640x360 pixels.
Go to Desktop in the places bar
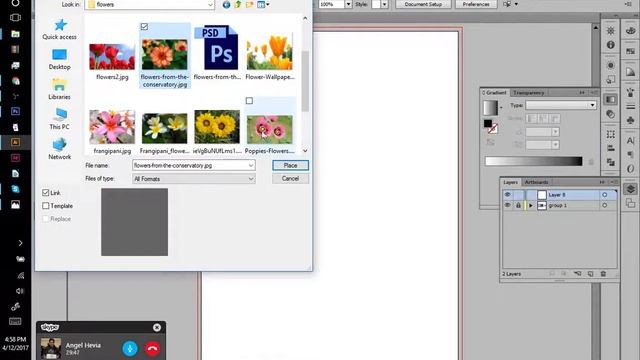(x=60, y=60)
